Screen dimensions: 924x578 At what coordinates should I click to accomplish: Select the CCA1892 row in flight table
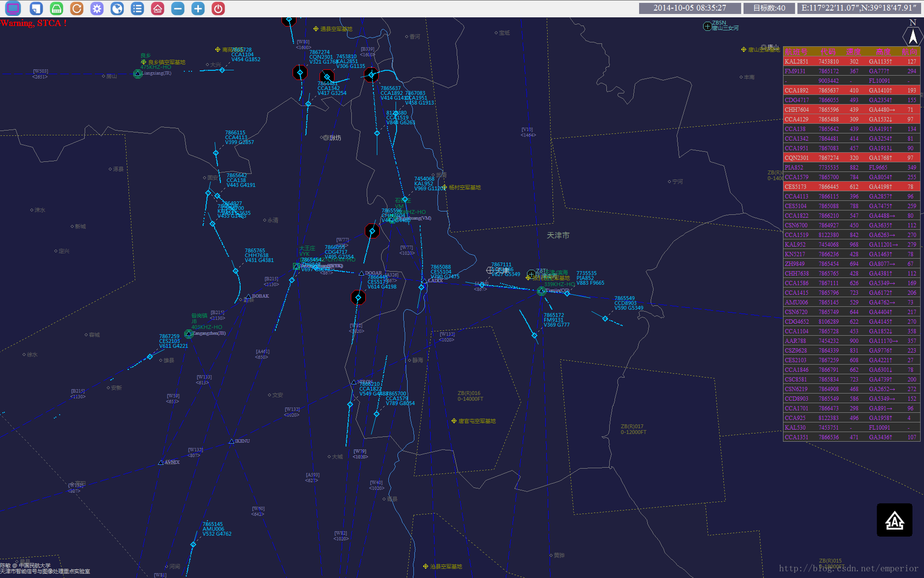coord(852,91)
